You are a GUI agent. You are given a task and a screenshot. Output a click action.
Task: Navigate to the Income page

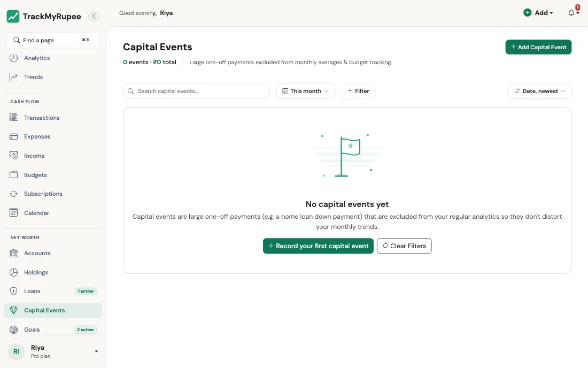[x=53, y=155]
